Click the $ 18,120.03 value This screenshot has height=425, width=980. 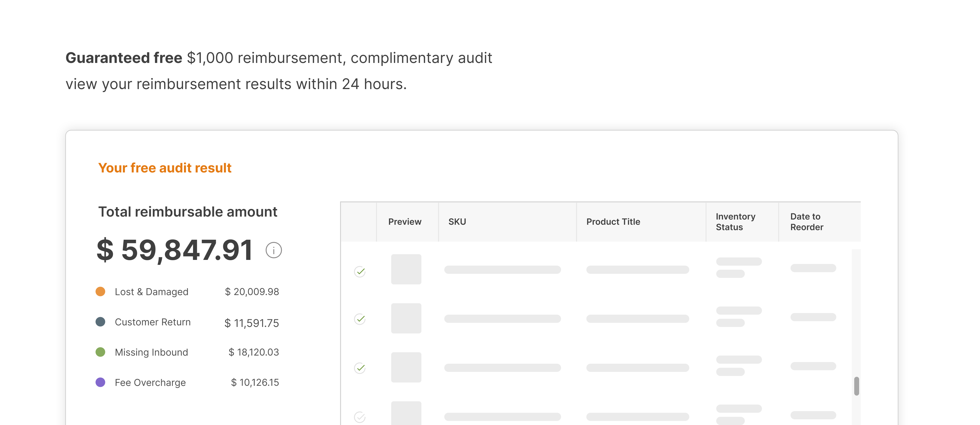pos(254,352)
